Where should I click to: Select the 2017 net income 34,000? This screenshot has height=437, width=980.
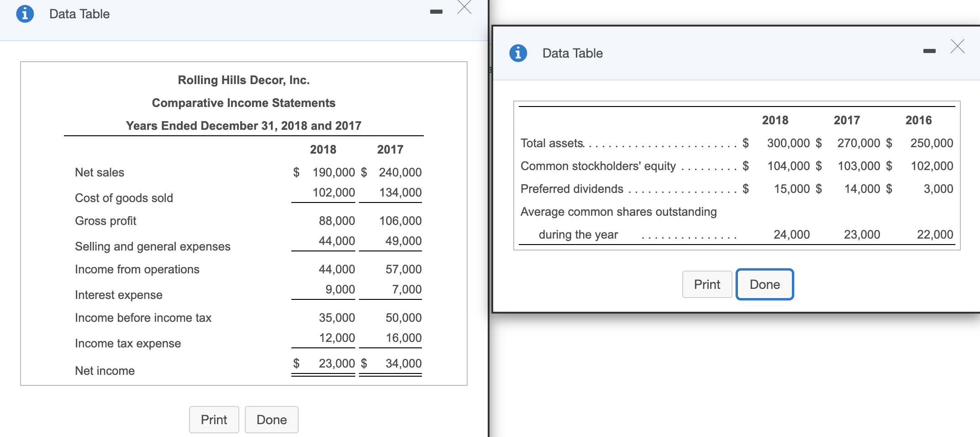[403, 363]
